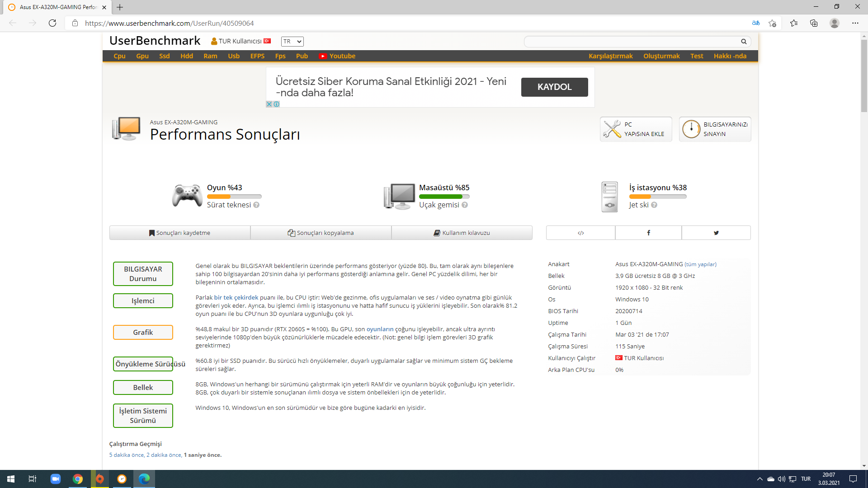Image resolution: width=868 pixels, height=488 pixels.
Task: Click Sonuçları kaydetme button
Action: click(x=179, y=233)
